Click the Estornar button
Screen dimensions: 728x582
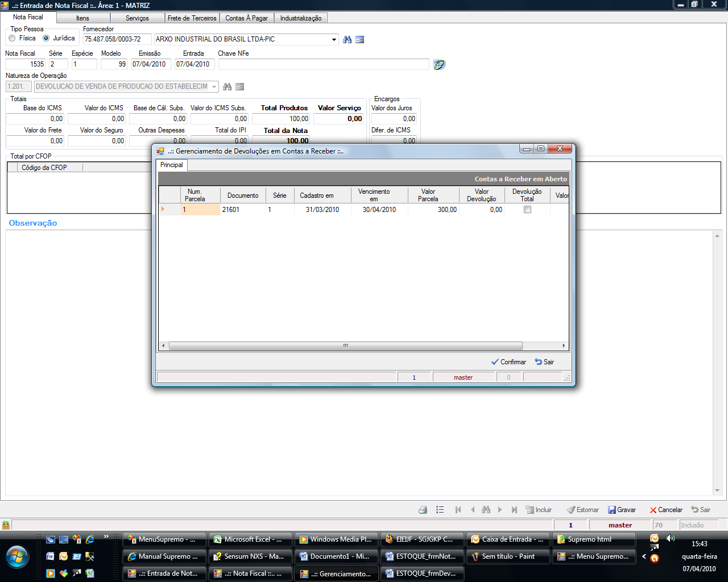coord(582,510)
